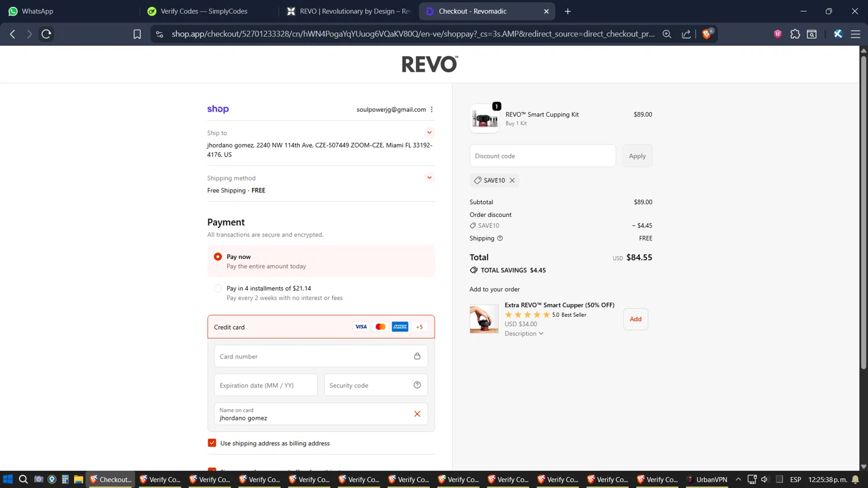
Task: Close the Checkout - Revomadic tab
Action: pyautogui.click(x=546, y=11)
